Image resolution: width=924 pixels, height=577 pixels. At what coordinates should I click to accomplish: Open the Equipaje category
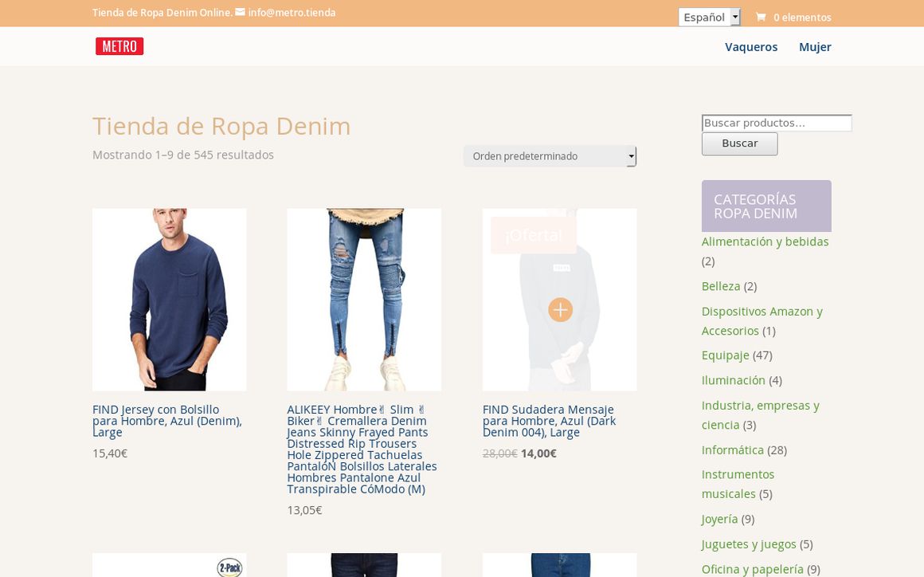(x=725, y=355)
